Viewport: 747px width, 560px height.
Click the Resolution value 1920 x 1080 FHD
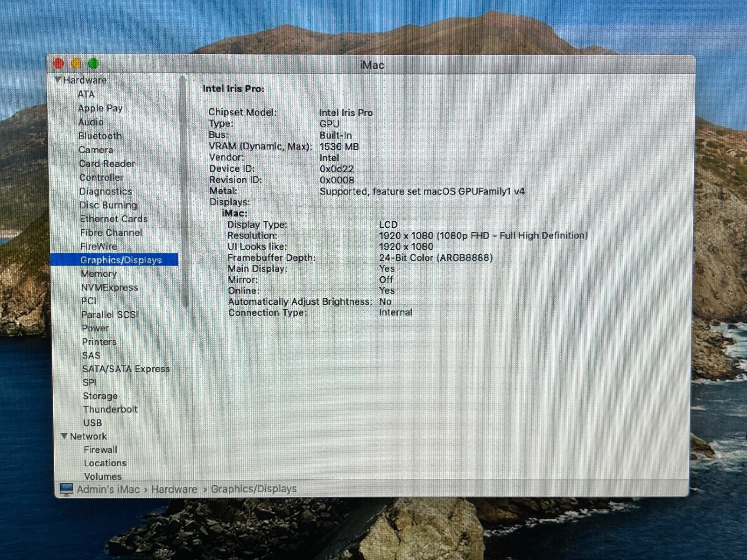click(x=483, y=236)
